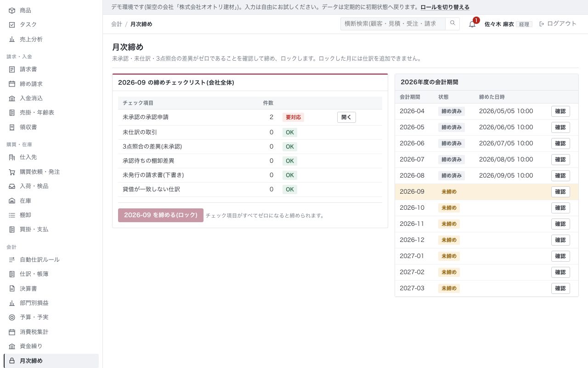Image resolution: width=588 pixels, height=368 pixels.
Task: Click the 仕入先 factory icon
Action: (x=12, y=157)
